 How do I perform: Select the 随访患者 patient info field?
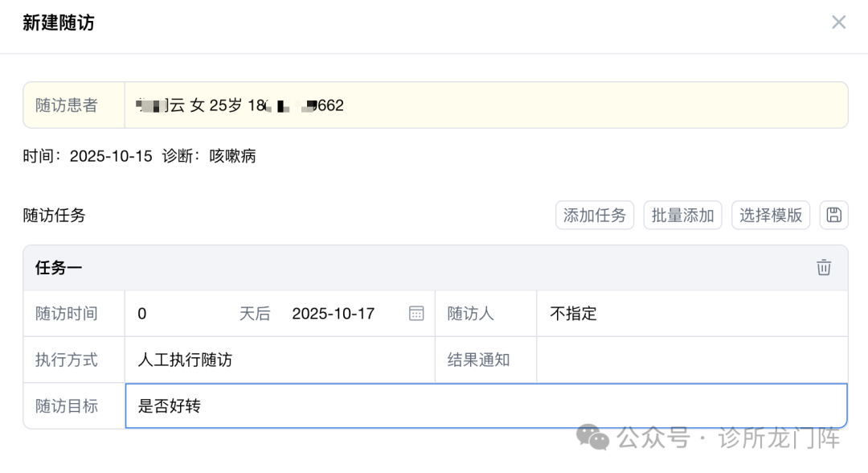pos(485,105)
